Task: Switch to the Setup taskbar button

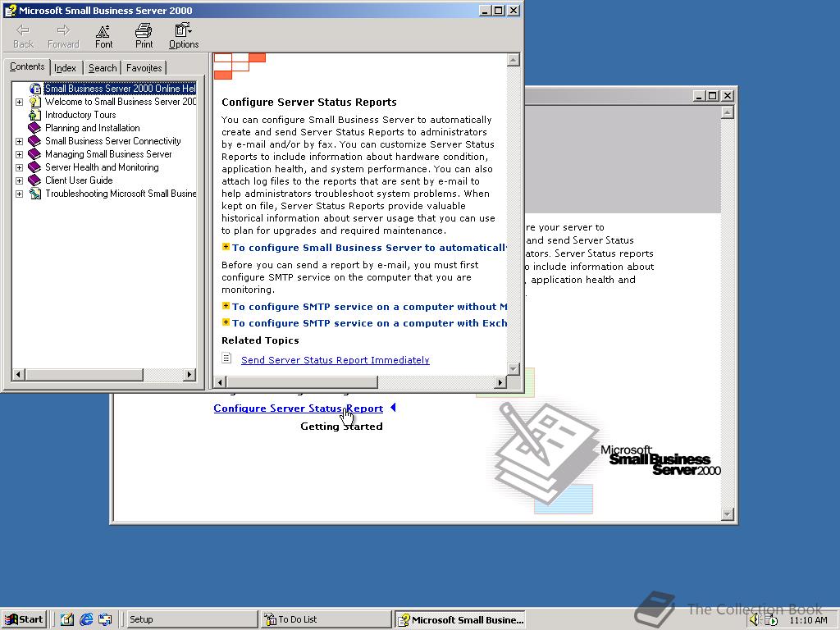Action: click(192, 619)
